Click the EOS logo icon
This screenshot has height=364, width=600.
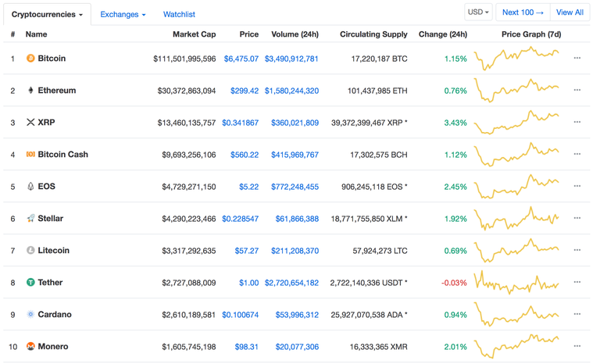pyautogui.click(x=30, y=187)
